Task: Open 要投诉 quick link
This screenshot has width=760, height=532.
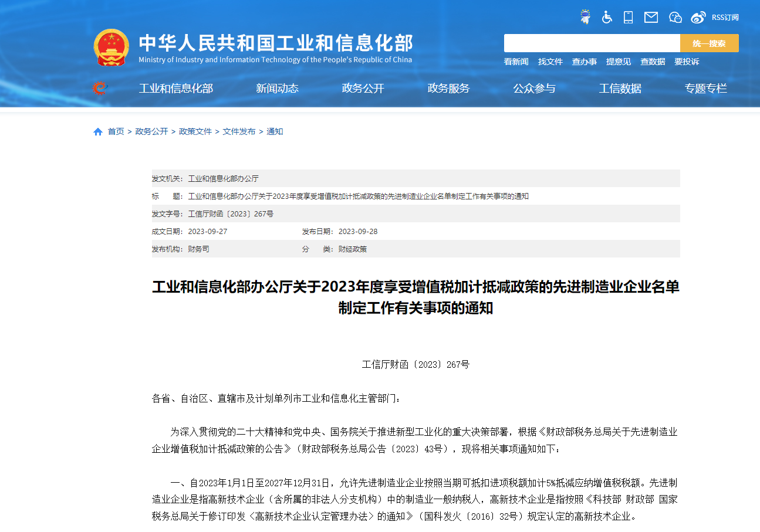Action: (x=687, y=62)
